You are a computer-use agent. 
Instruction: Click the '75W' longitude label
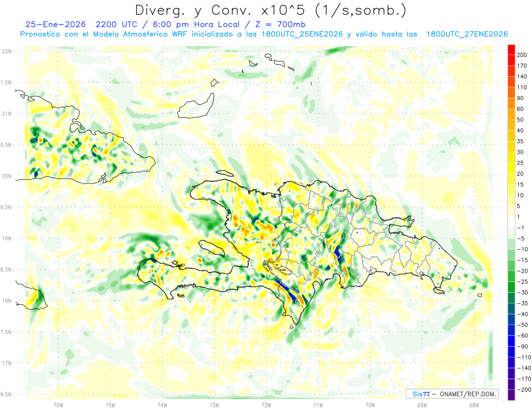pyautogui.click(x=110, y=405)
